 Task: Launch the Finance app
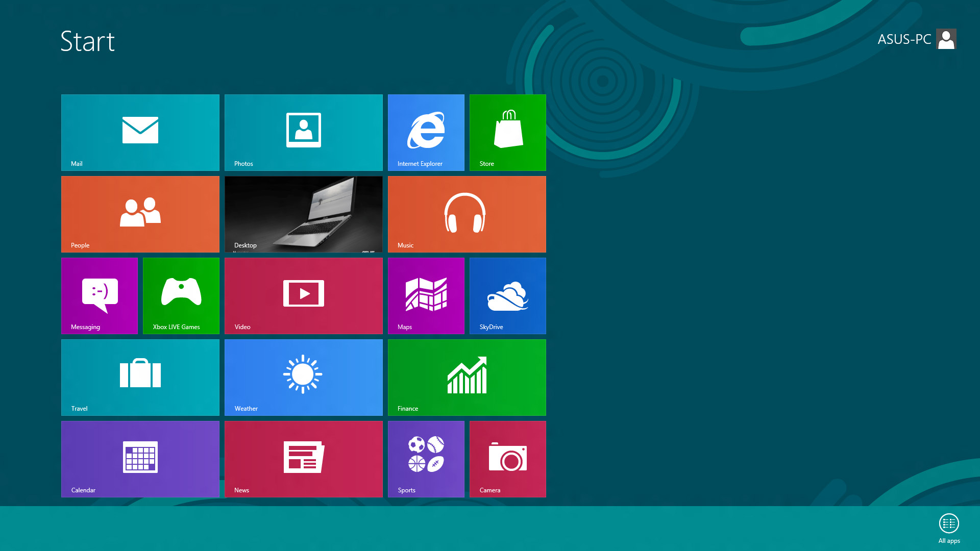(x=467, y=377)
